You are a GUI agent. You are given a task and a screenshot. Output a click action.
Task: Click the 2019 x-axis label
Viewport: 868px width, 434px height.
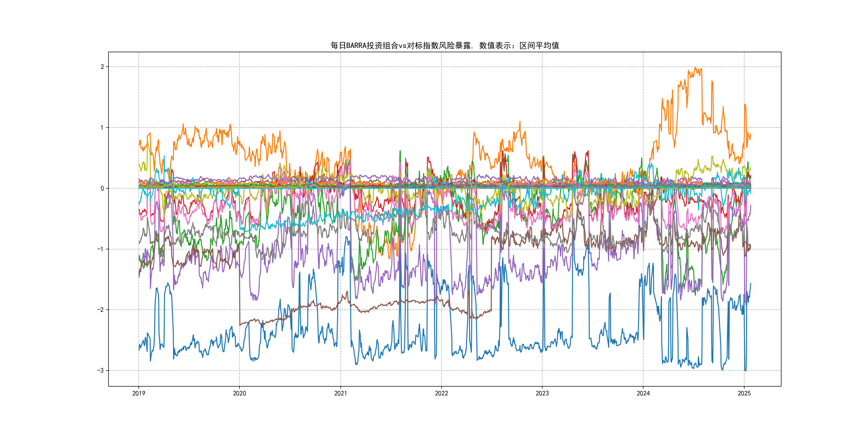pyautogui.click(x=139, y=393)
